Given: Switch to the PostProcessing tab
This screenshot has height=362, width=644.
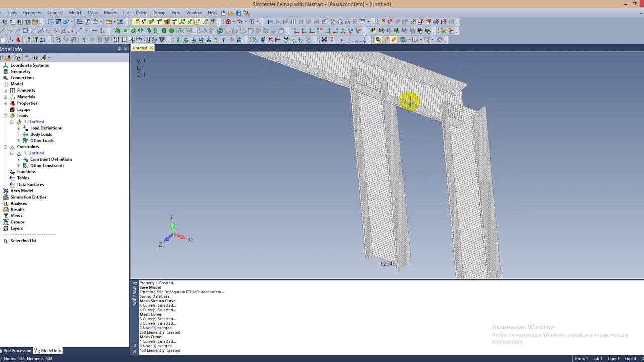Looking at the screenshot, I should (x=16, y=351).
